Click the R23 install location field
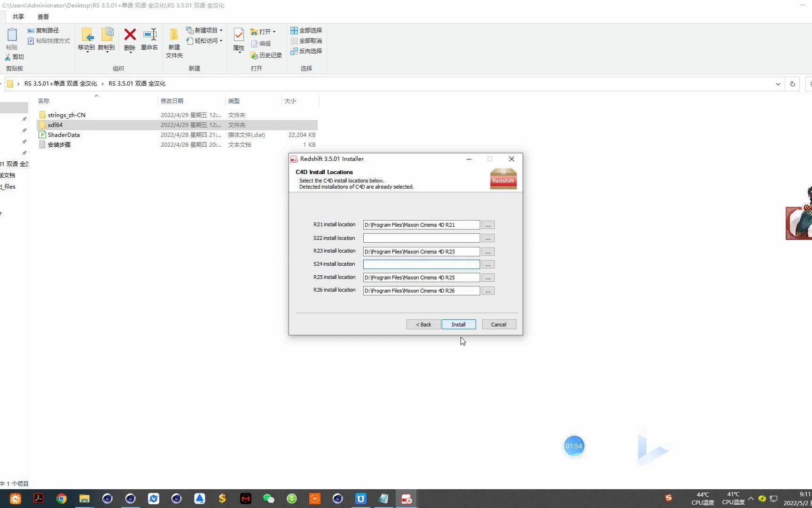 pos(422,251)
